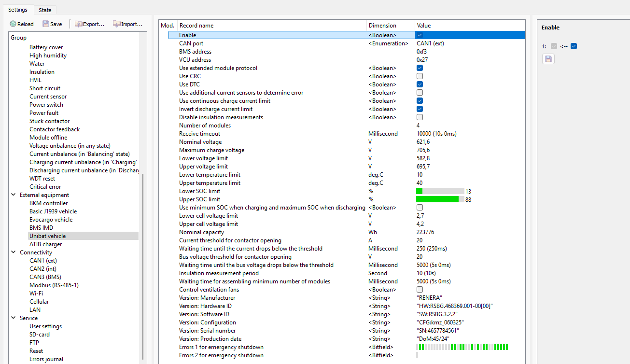Click VCU address value 0x27

[x=422, y=60]
